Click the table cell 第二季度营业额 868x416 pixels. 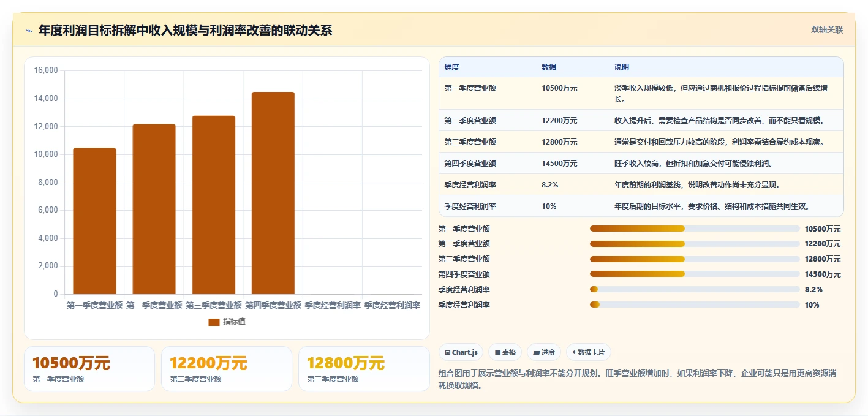pyautogui.click(x=470, y=121)
